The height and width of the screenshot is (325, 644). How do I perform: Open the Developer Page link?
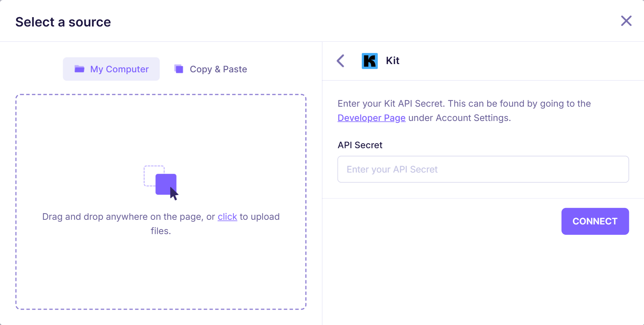coord(371,118)
